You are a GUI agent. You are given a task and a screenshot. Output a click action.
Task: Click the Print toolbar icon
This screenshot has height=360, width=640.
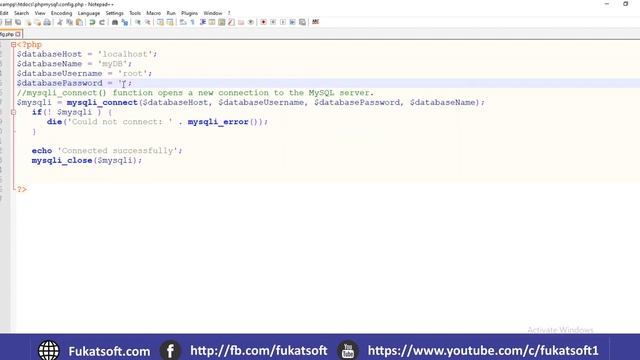[x=47, y=22]
